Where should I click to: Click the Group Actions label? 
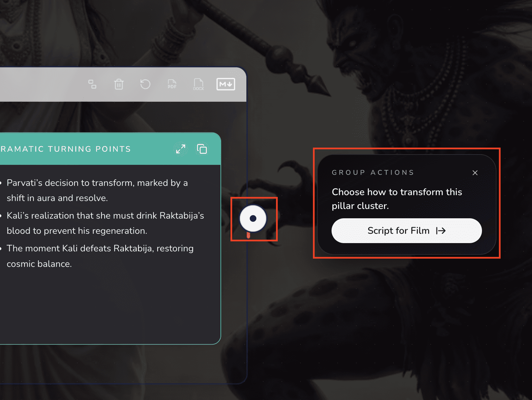click(x=373, y=172)
